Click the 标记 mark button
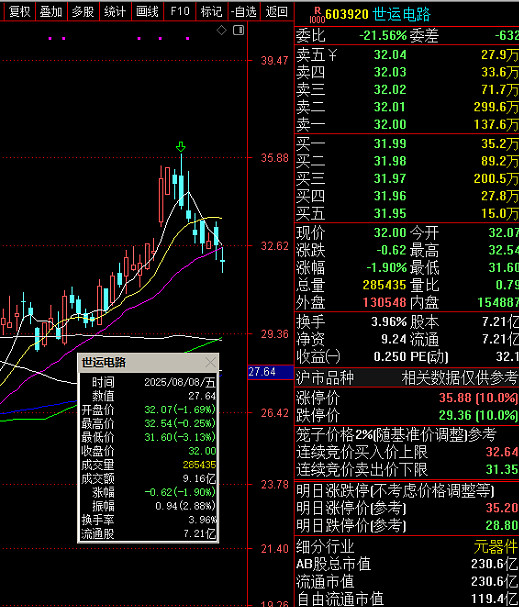519x607 pixels. click(x=211, y=12)
